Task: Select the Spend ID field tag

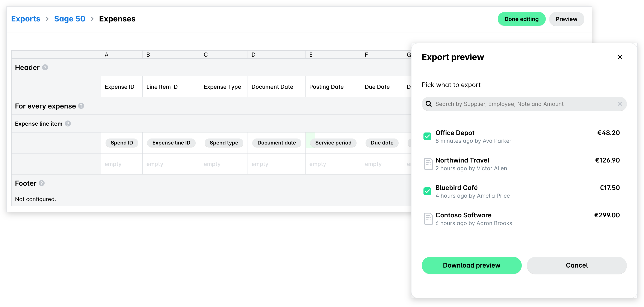Action: coord(122,143)
